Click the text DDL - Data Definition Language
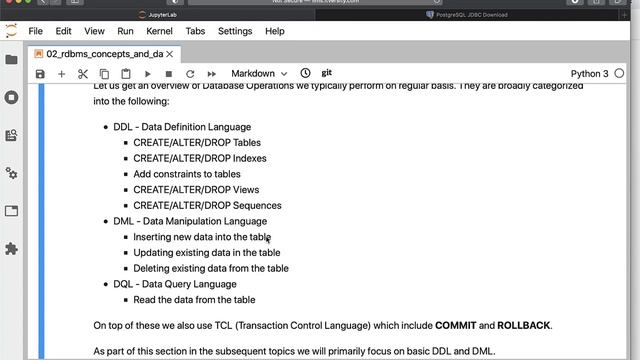Viewport: 640px width, 360px height. pos(182,127)
